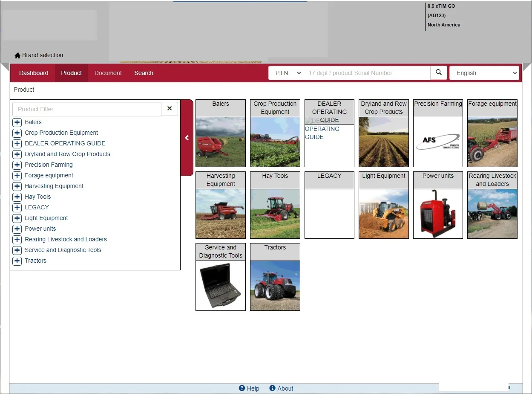
Task: Open the Dashboard tab
Action: [34, 73]
